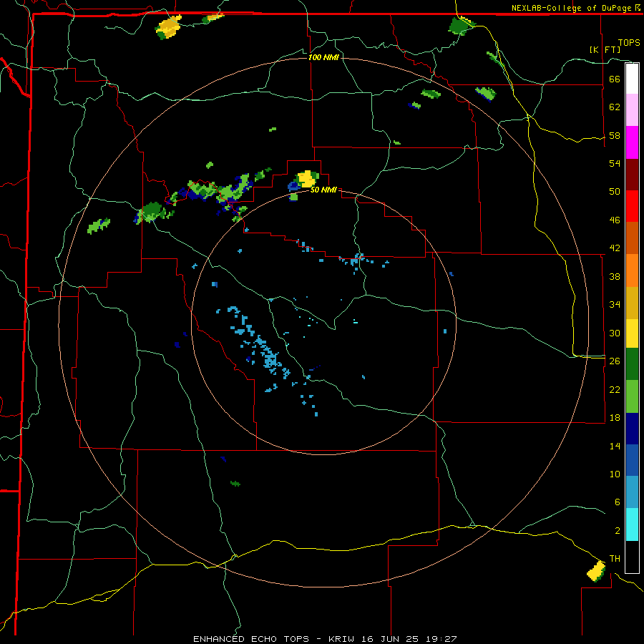
Task: Click the navy blue legend band
Action: coord(632,429)
